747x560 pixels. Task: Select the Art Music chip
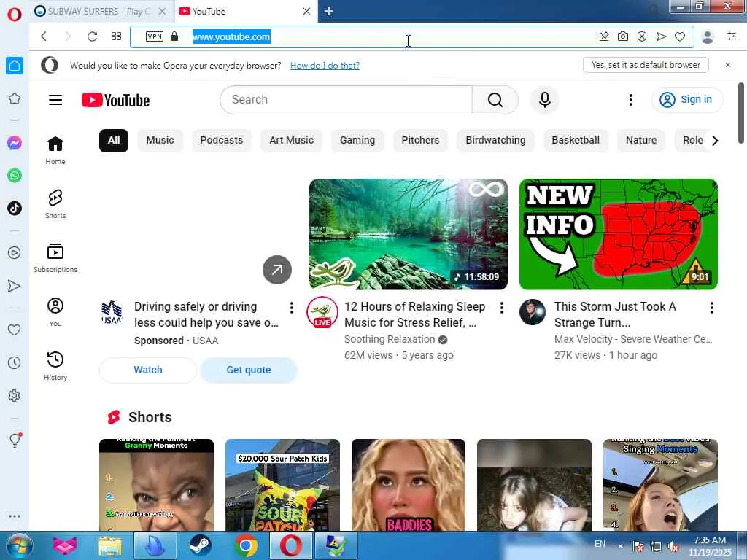[292, 141]
